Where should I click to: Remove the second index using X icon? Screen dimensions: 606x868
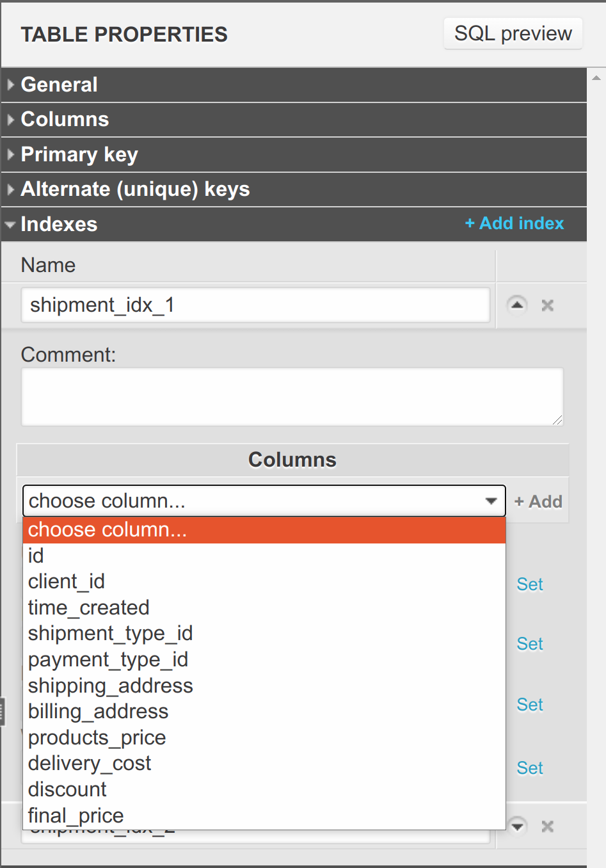coord(547,826)
